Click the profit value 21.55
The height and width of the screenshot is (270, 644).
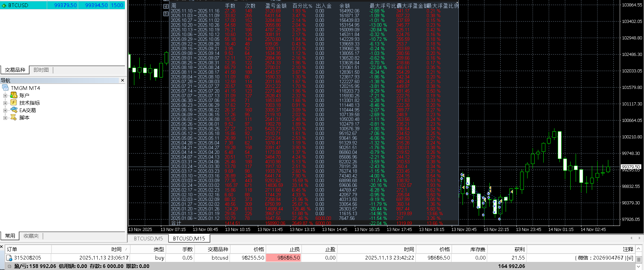pos(518,258)
